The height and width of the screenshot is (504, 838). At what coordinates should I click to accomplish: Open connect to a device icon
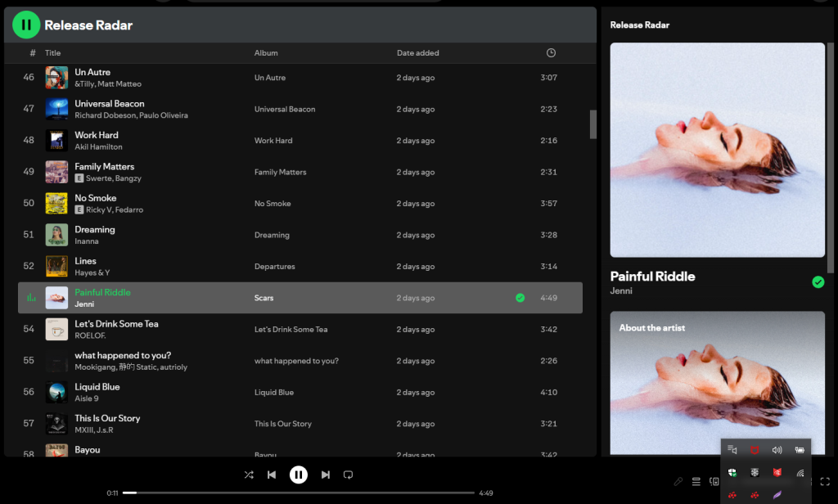[x=714, y=482]
